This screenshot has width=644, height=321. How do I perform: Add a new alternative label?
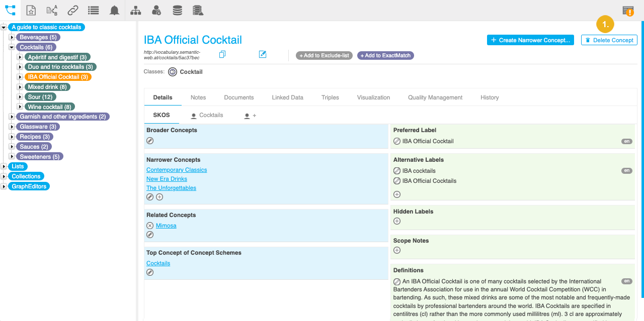tap(397, 194)
